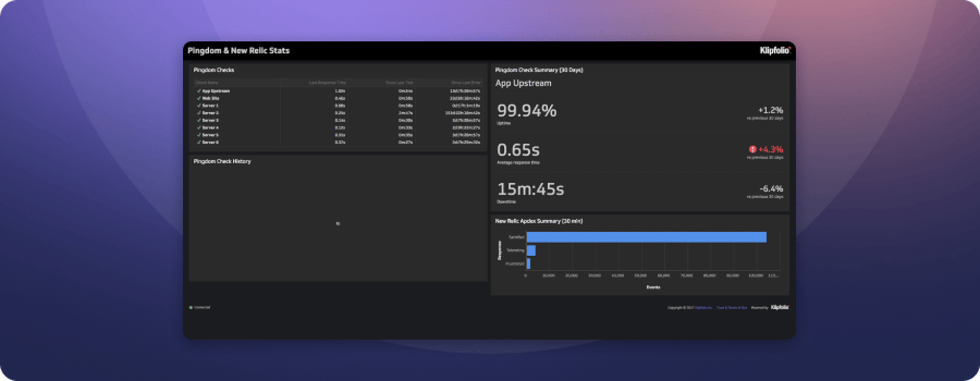The width and height of the screenshot is (980, 381).
Task: Click the New Relic Apdex Summary title
Action: point(539,221)
